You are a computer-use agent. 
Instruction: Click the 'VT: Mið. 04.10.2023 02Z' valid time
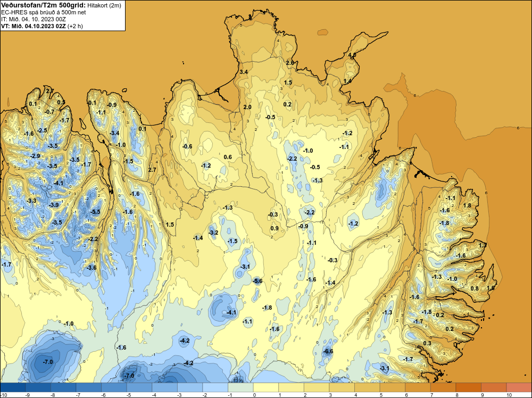click(x=34, y=26)
